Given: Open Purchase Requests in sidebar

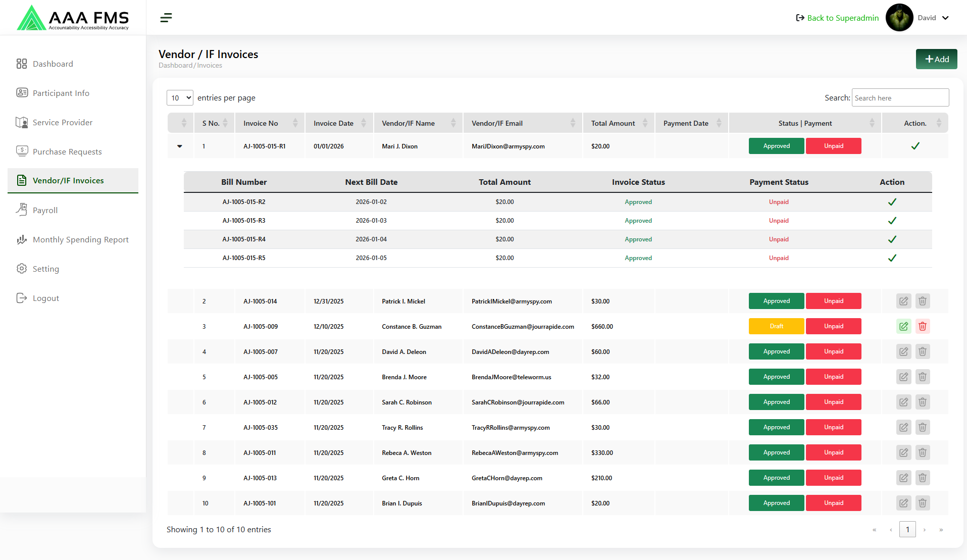Looking at the screenshot, I should [67, 152].
